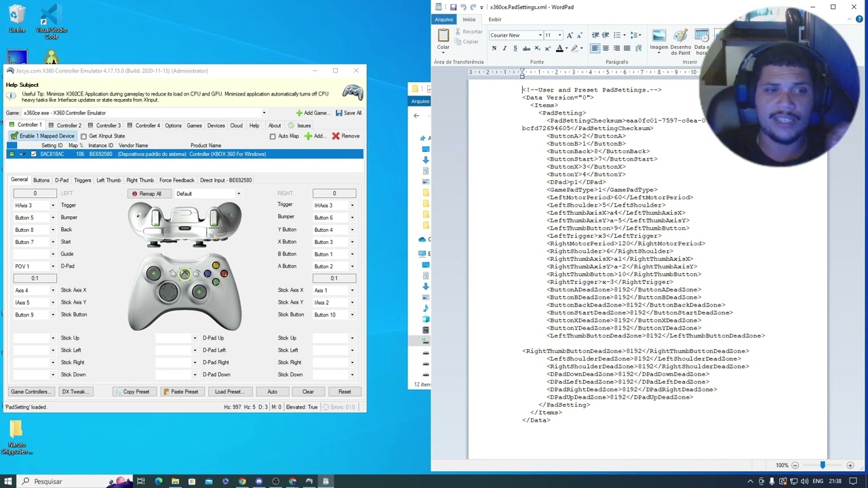The width and height of the screenshot is (868, 488).
Task: Switch to the Controller 2 tab
Action: point(64,125)
